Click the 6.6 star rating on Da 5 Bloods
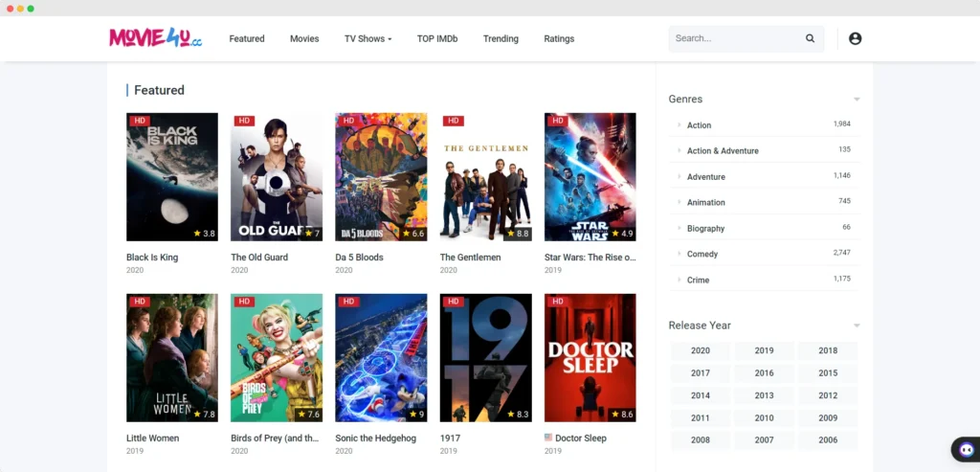 [x=413, y=234]
